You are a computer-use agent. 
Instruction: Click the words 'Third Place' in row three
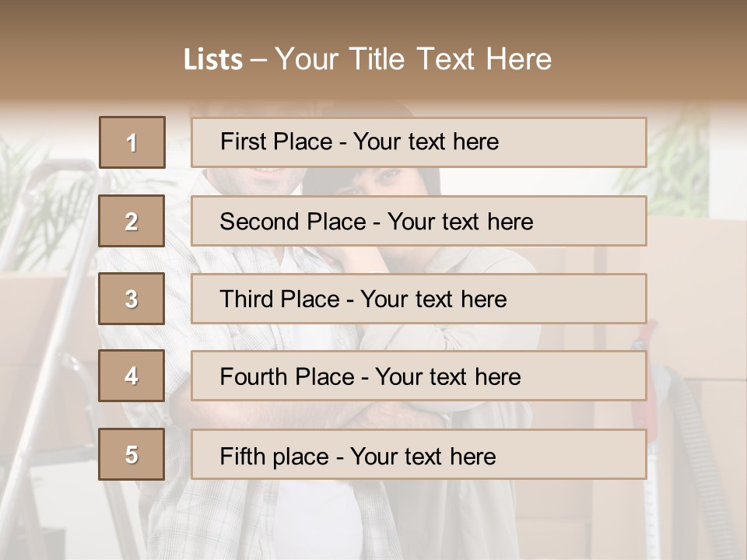click(280, 299)
